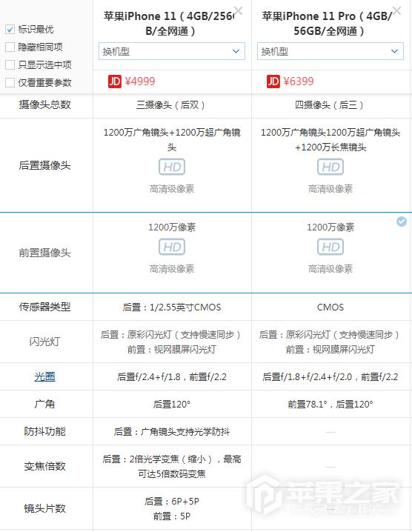This screenshot has width=412, height=532.
Task: Click iPhone 11 1200万像素 front camera text
Action: point(172,227)
